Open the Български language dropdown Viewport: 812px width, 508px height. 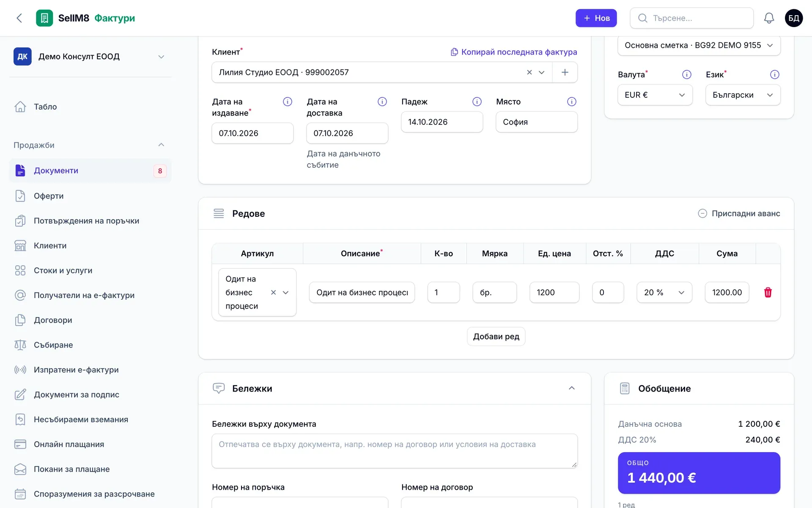click(743, 95)
